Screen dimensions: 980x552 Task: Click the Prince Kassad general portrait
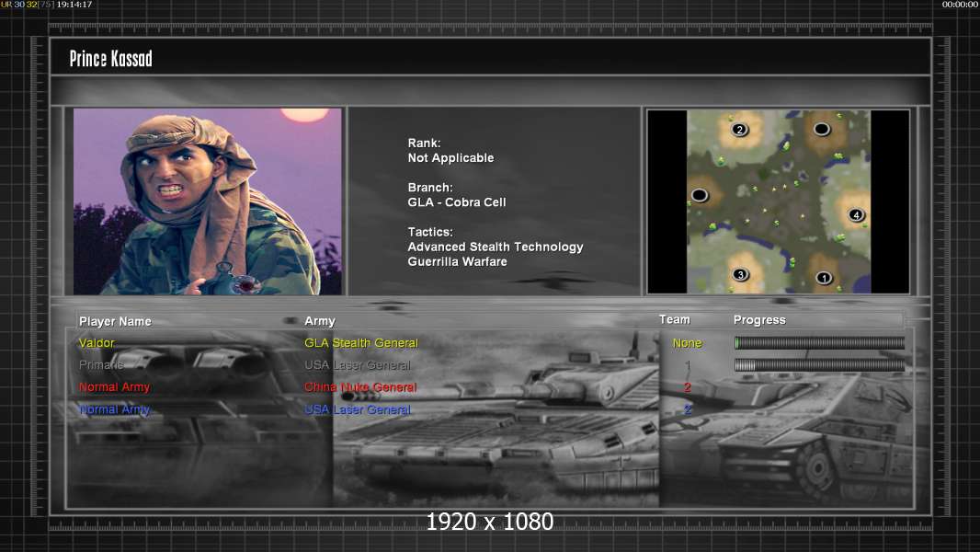click(x=208, y=201)
